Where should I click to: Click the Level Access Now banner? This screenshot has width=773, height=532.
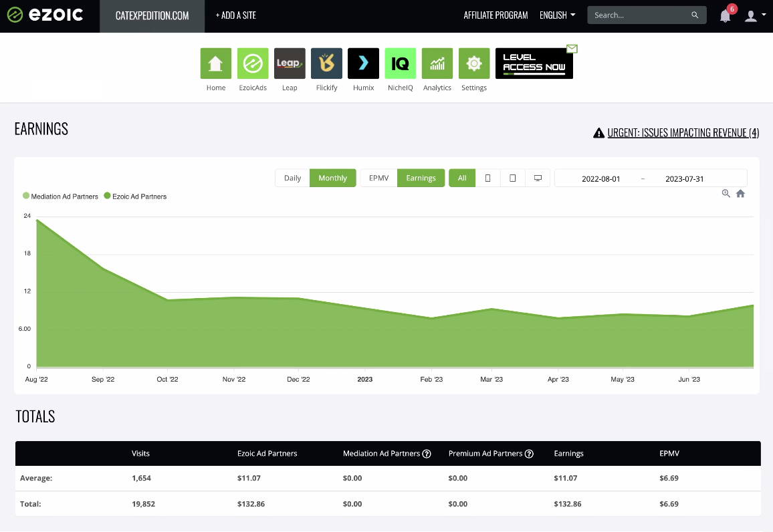[534, 63]
